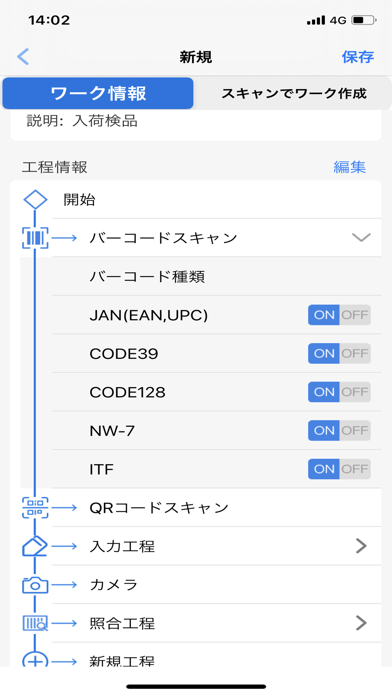The width and height of the screenshot is (392, 696).
Task: Tap the 14:02 clock in status bar
Action: click(x=49, y=20)
